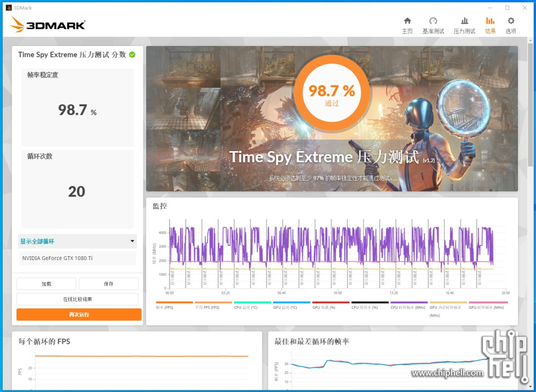Click the 保存 save button
This screenshot has height=392, width=536.
click(x=108, y=284)
